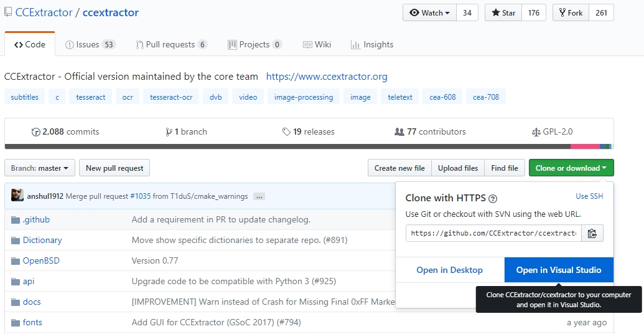
Task: Click the subtitles topic tag
Action: (x=25, y=97)
